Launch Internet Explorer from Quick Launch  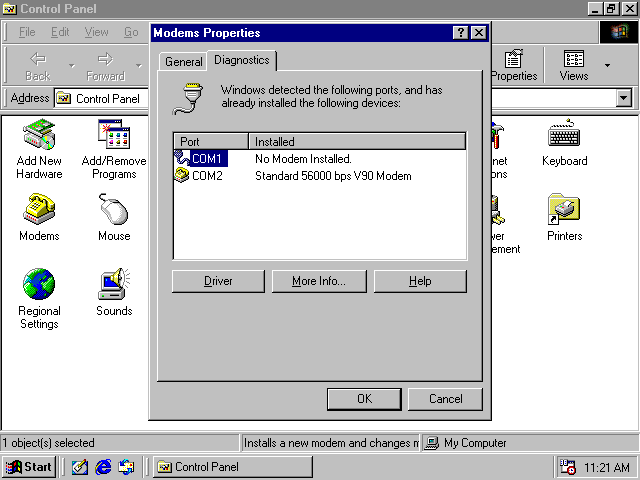[103, 467]
